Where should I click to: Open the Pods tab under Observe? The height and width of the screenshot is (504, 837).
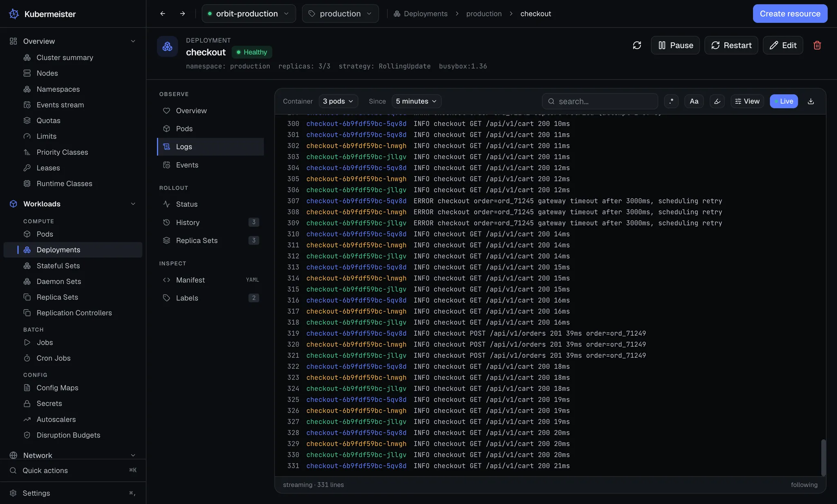pyautogui.click(x=210, y=129)
